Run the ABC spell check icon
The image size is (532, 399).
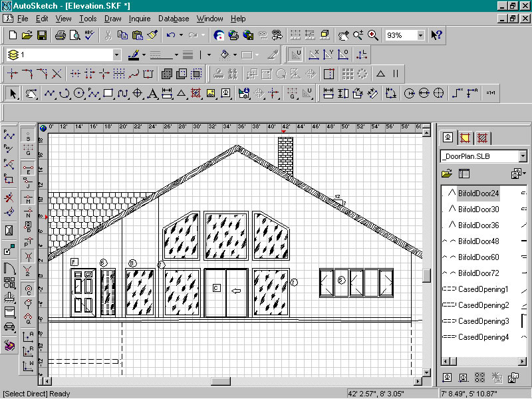89,35
